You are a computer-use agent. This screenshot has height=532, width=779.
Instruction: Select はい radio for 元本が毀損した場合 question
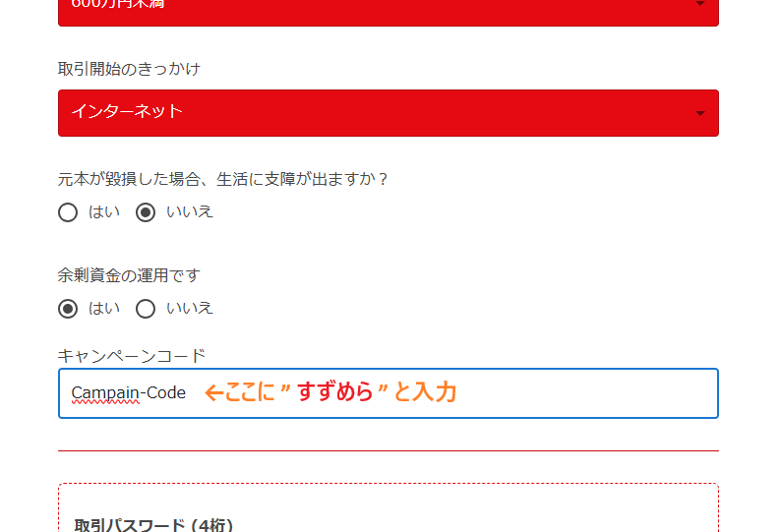[68, 212]
